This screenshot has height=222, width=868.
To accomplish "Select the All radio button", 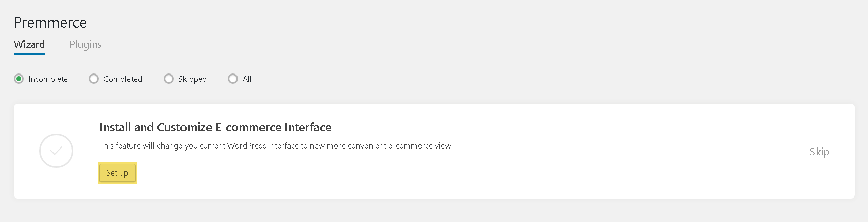I will coord(233,79).
